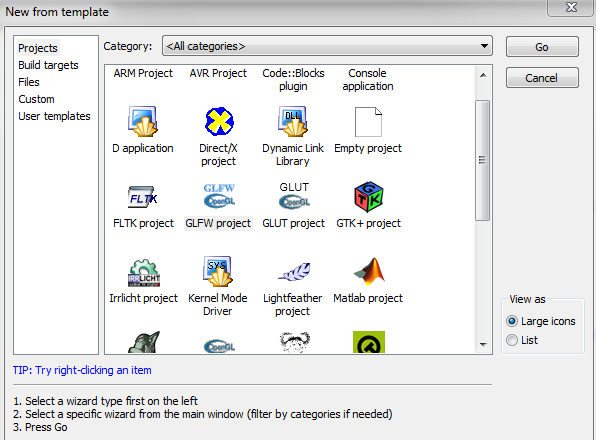
Task: Select the Large icons view option
Action: tap(512, 321)
